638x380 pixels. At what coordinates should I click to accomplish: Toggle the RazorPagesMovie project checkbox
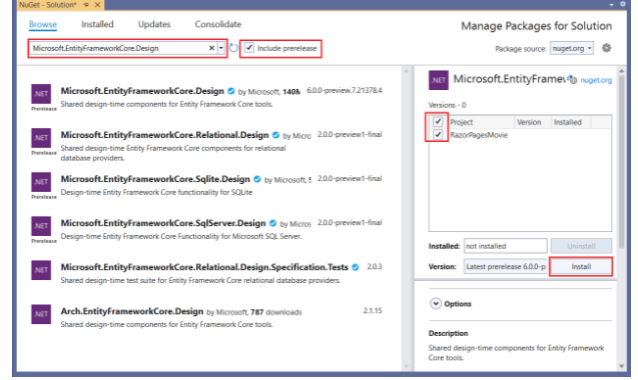point(438,134)
